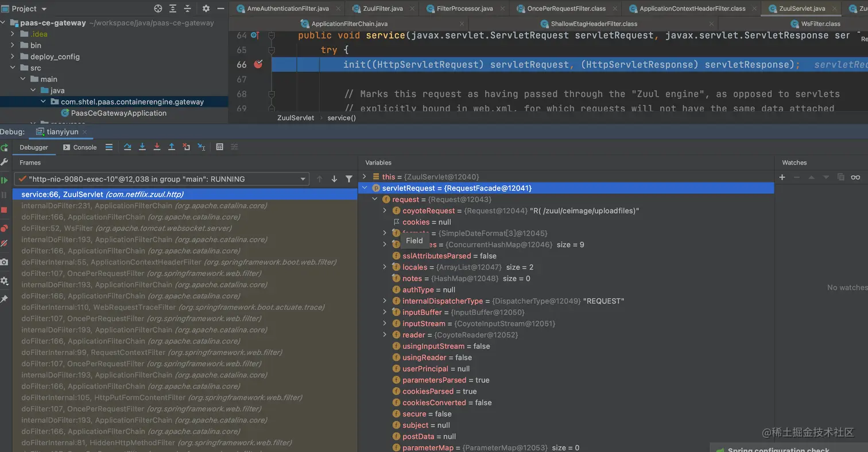Stop the debug session
This screenshot has width=868, height=452.
click(x=5, y=210)
